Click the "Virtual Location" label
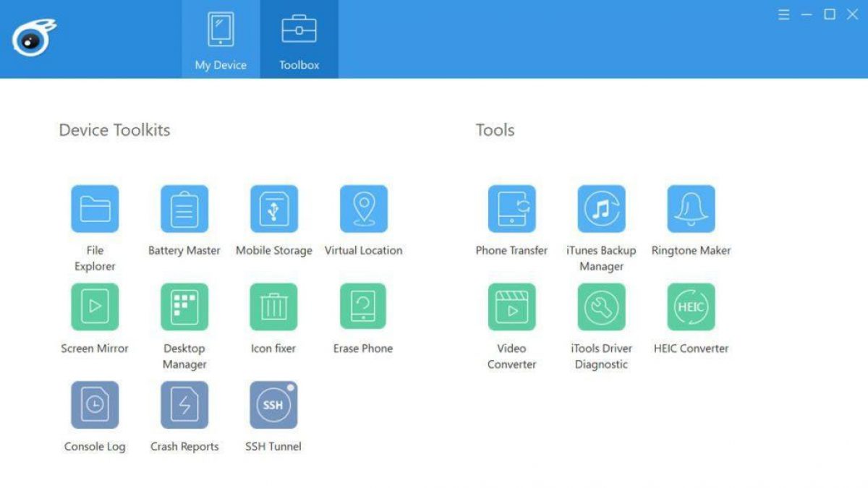Screen dimensions: 868x488 coord(364,250)
